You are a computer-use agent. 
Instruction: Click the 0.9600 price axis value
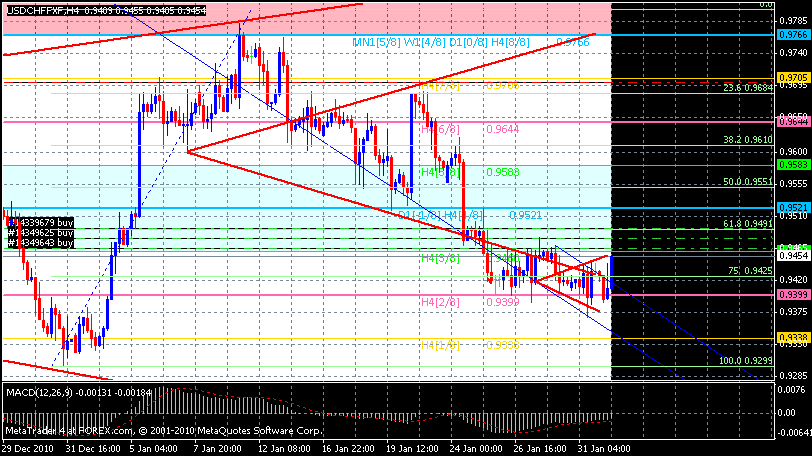793,152
